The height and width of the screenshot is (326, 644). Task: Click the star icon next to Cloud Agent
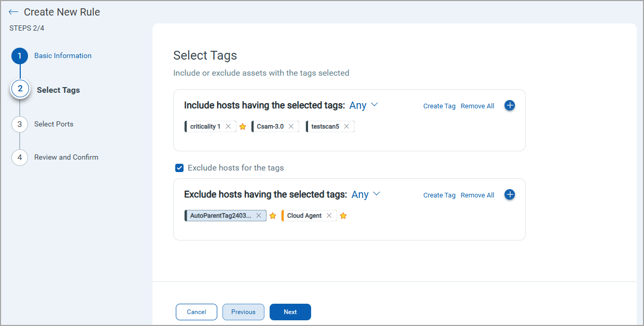(343, 216)
